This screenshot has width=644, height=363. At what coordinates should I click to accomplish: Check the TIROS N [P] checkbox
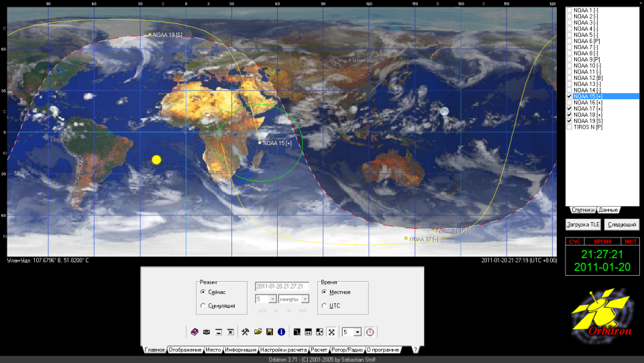click(x=570, y=127)
